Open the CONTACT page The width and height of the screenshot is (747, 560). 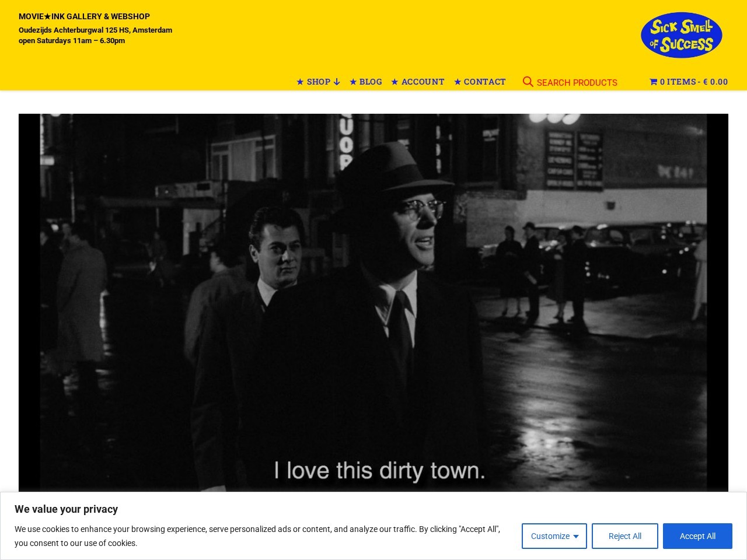(484, 82)
